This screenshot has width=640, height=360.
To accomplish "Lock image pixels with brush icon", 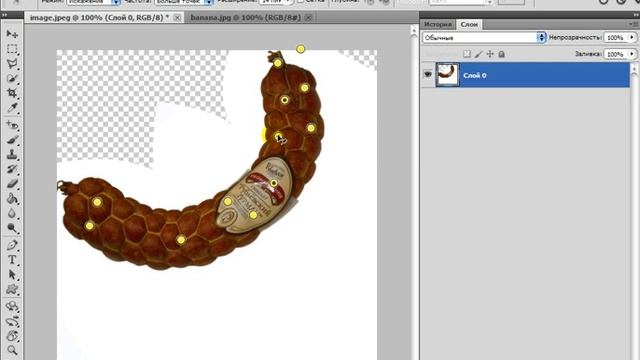I will point(478,54).
